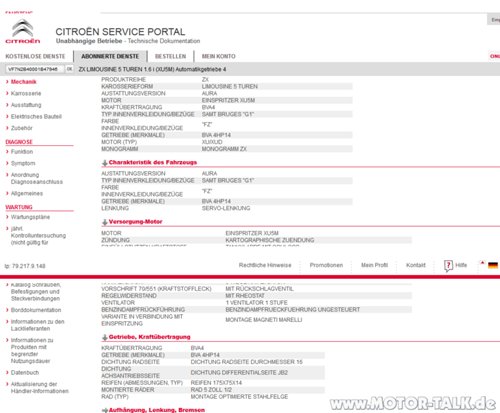This screenshot has height=413, width=500.
Task: Click the Citroën logo
Action: (x=23, y=32)
